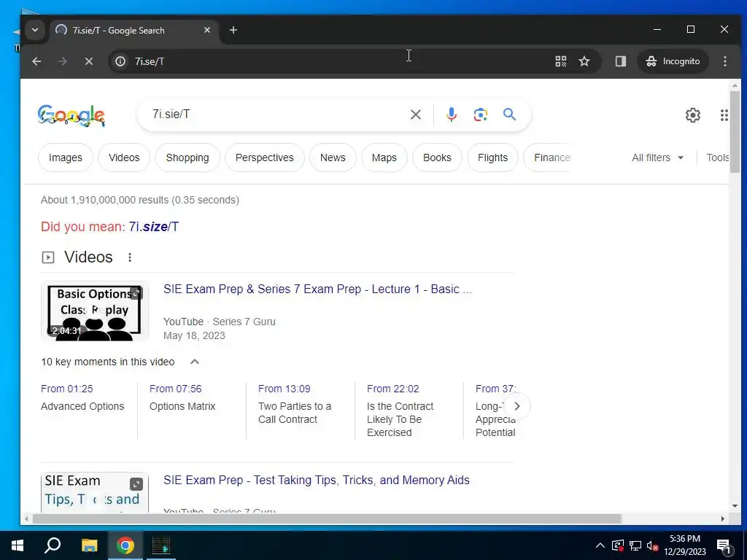Open Chrome side panel
Viewport: 747px width, 560px height.
point(620,61)
